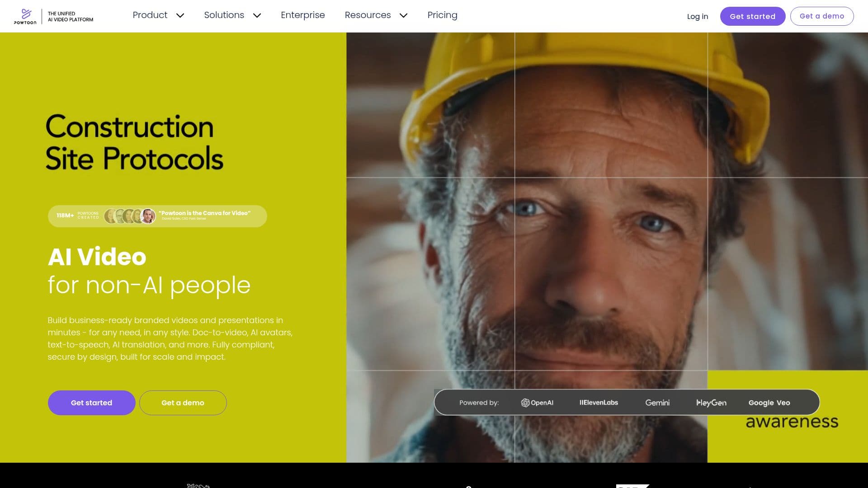Click the Google Veo logo in the Powered by bar
The image size is (868, 488).
coord(769,403)
